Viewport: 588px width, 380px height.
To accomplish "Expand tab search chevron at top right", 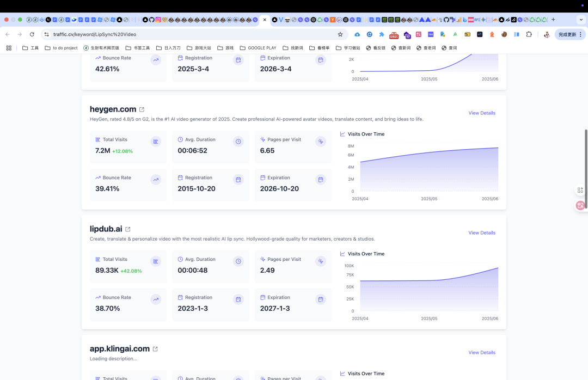I will [581, 20].
